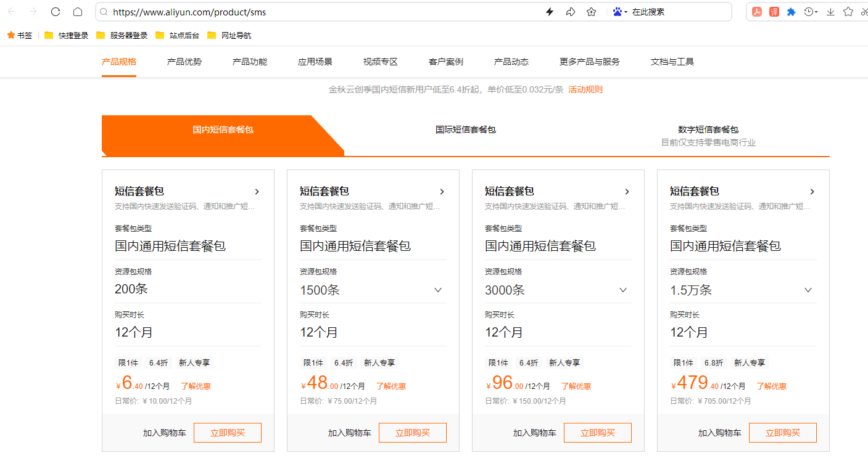Select the 产品优势 navigation tab
Viewport: 868px width, 474px height.
184,62
